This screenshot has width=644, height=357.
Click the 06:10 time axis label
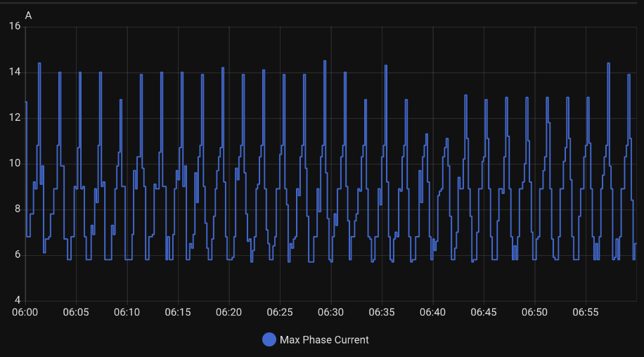(x=127, y=312)
